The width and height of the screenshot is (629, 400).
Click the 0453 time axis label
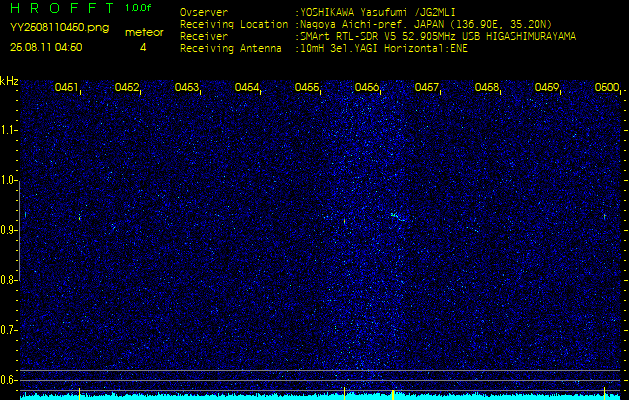point(187,87)
